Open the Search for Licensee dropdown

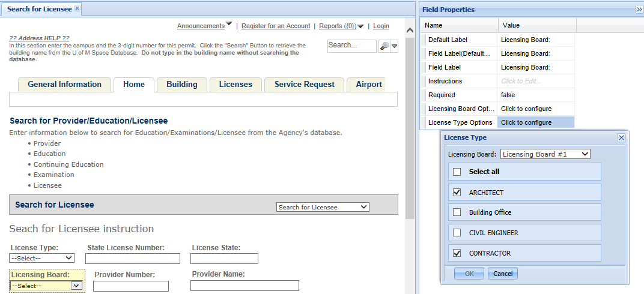(323, 207)
